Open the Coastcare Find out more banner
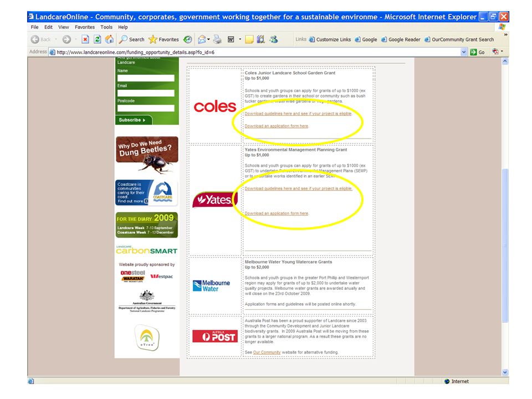The width and height of the screenshot is (532, 399). (x=146, y=192)
